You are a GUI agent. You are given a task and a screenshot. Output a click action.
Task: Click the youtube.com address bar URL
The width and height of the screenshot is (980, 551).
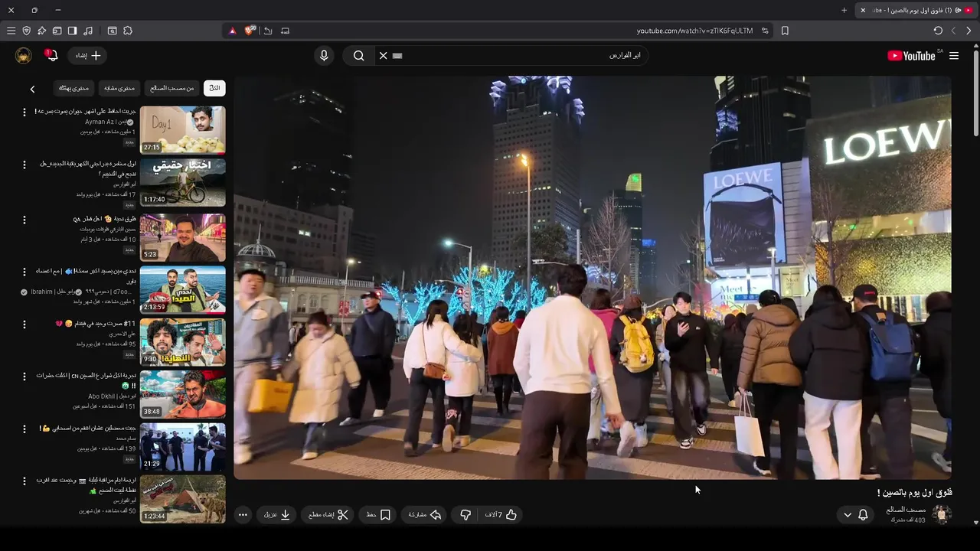(x=694, y=31)
